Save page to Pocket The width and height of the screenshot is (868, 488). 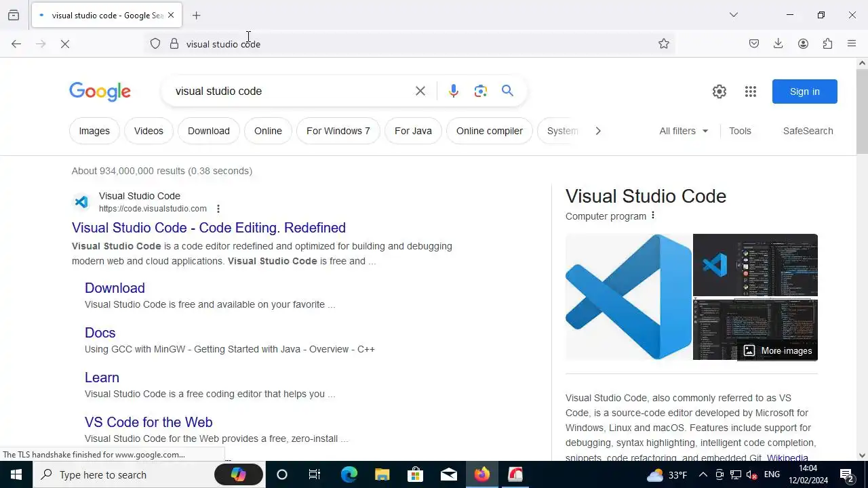pos(754,44)
